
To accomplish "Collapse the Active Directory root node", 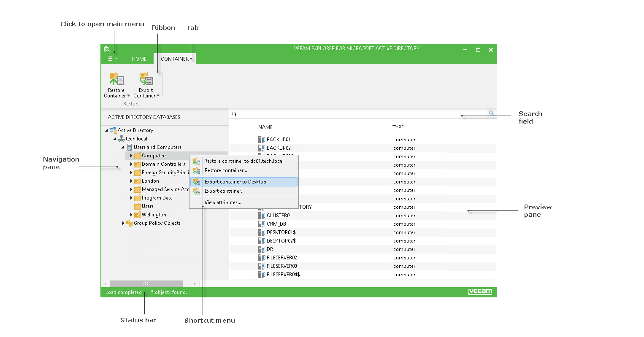I will click(106, 131).
